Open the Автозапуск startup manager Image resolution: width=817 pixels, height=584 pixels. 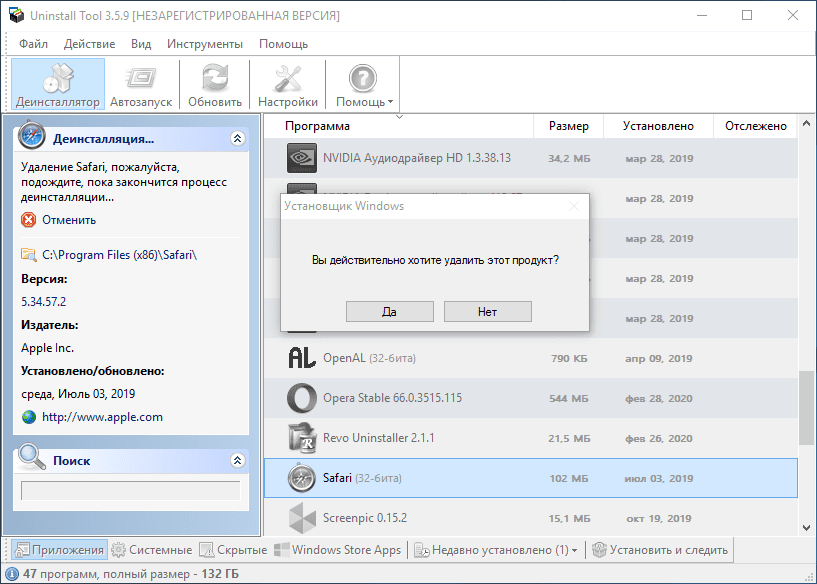141,84
